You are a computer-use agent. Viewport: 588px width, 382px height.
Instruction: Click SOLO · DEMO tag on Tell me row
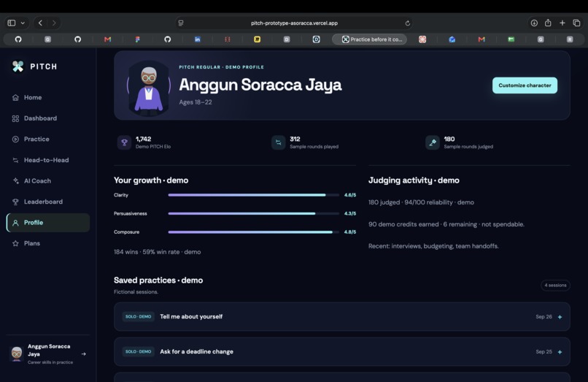coord(139,317)
